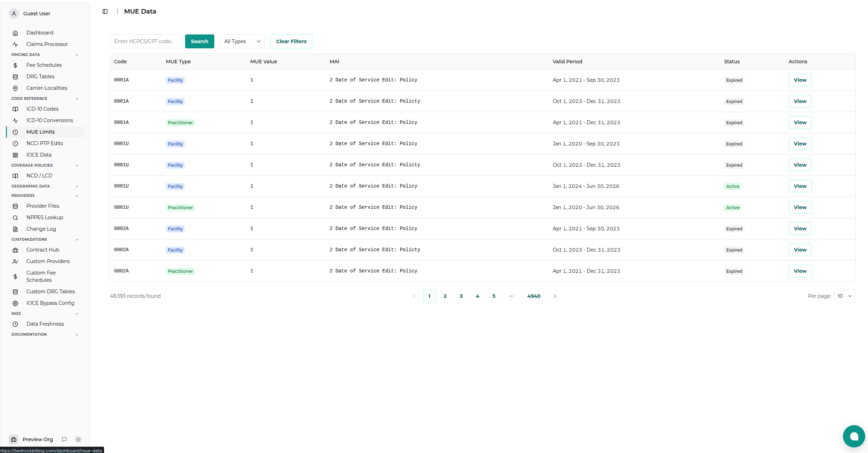Image resolution: width=868 pixels, height=453 pixels.
Task: Click the ICD-10 Conversions pulse icon
Action: click(x=15, y=121)
